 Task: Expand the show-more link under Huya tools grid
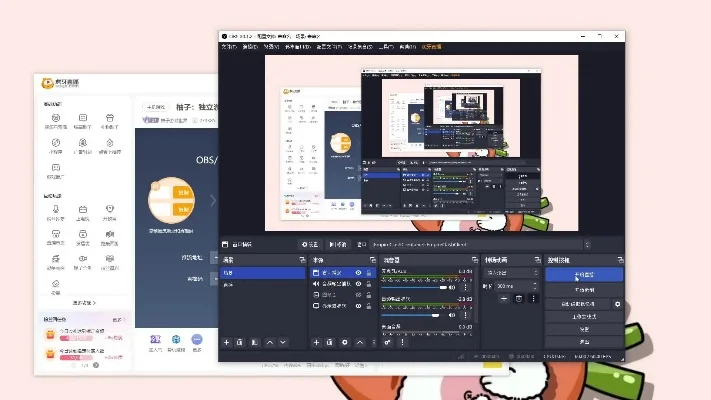84,302
